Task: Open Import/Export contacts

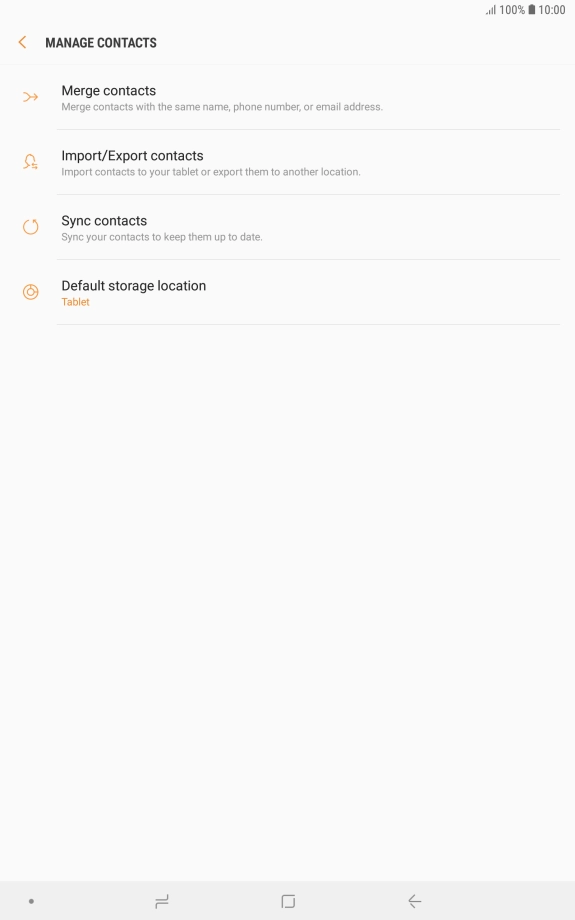Action: (288, 163)
